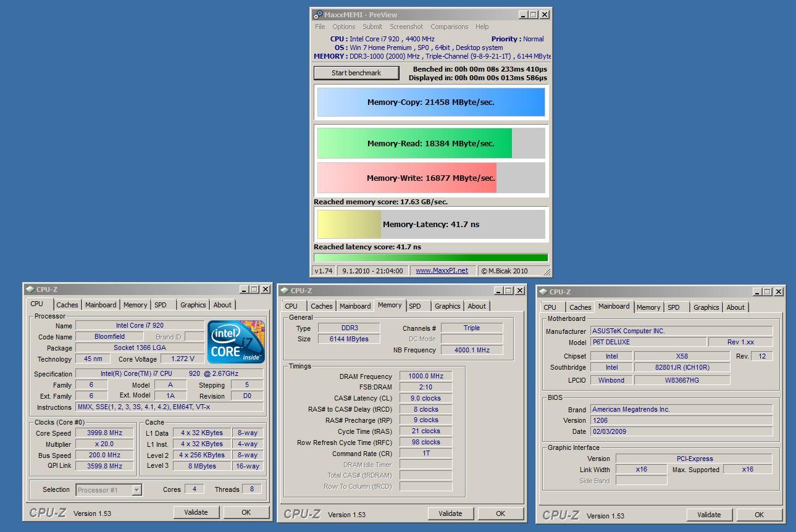
Task: Open the Comparisons menu in MaxxMEM
Action: (450, 27)
